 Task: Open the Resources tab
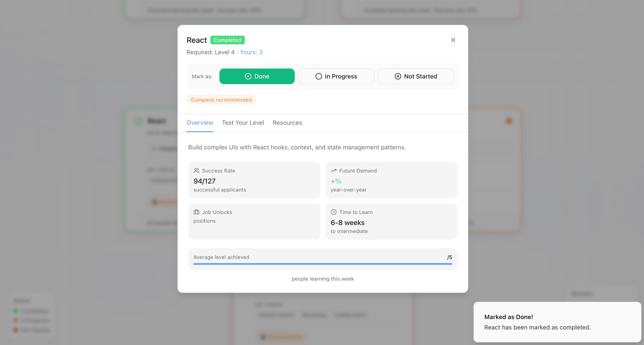(x=287, y=123)
